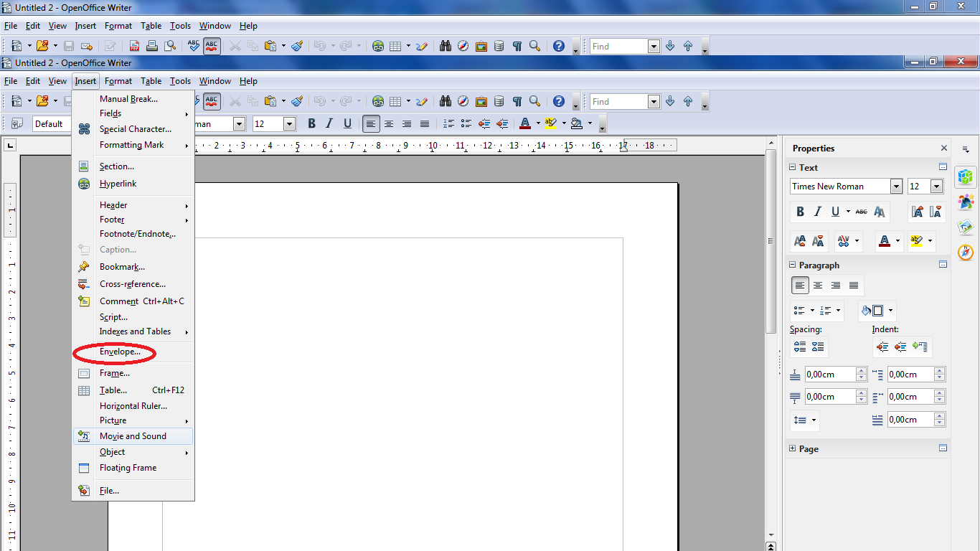Click the Navigator compass icon on toolbar
980x551 pixels.
(x=463, y=101)
